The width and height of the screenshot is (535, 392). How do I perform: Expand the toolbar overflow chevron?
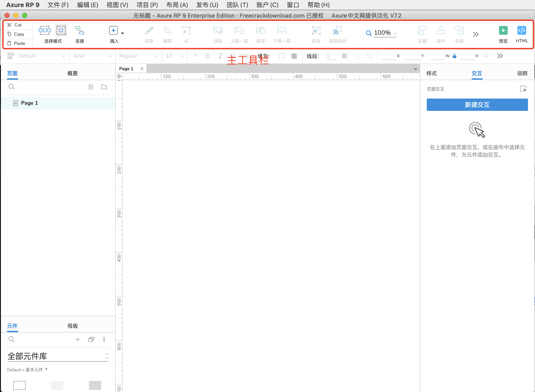(x=475, y=34)
